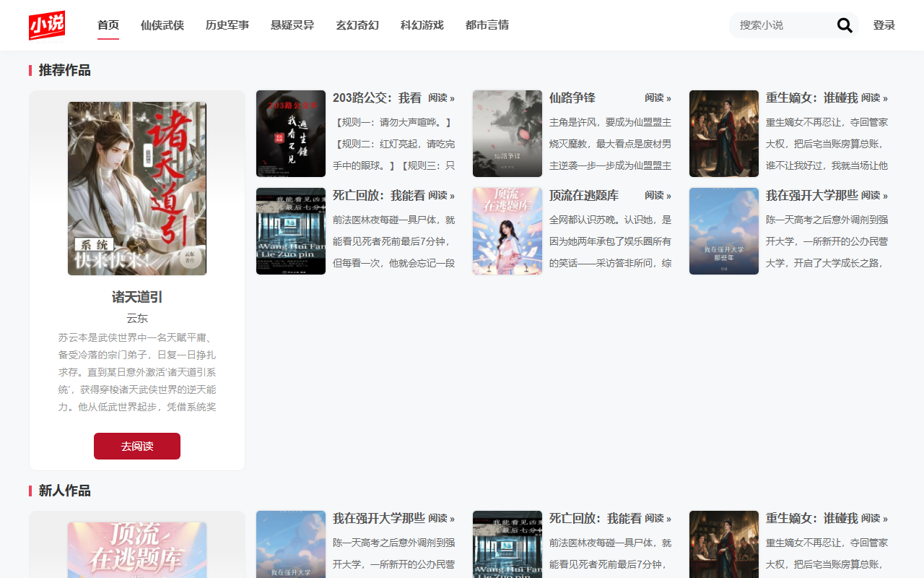924x578 pixels.
Task: Click 阅读 » beside 我在强开大学 in 推荐作品
Action: click(874, 195)
